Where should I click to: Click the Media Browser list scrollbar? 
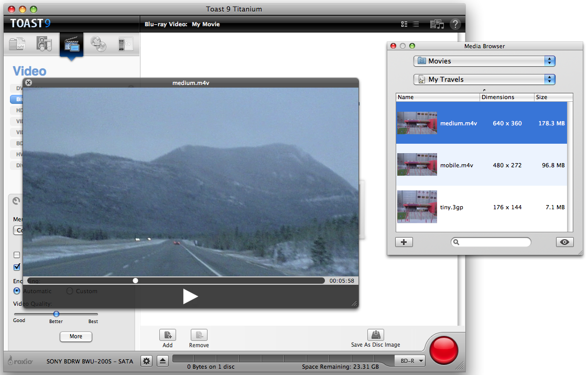point(570,167)
